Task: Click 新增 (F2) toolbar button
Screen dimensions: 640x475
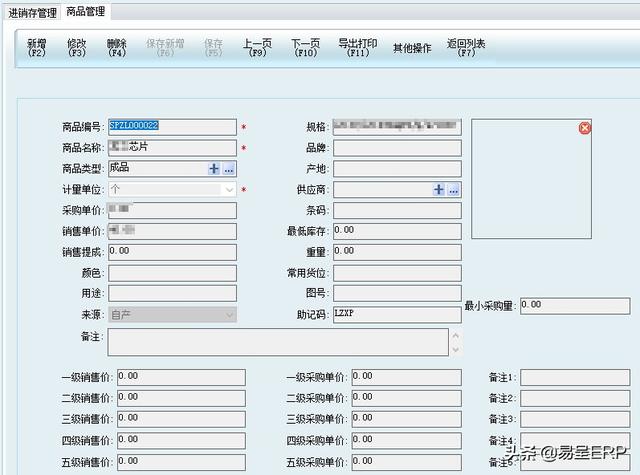Action: pyautogui.click(x=37, y=49)
